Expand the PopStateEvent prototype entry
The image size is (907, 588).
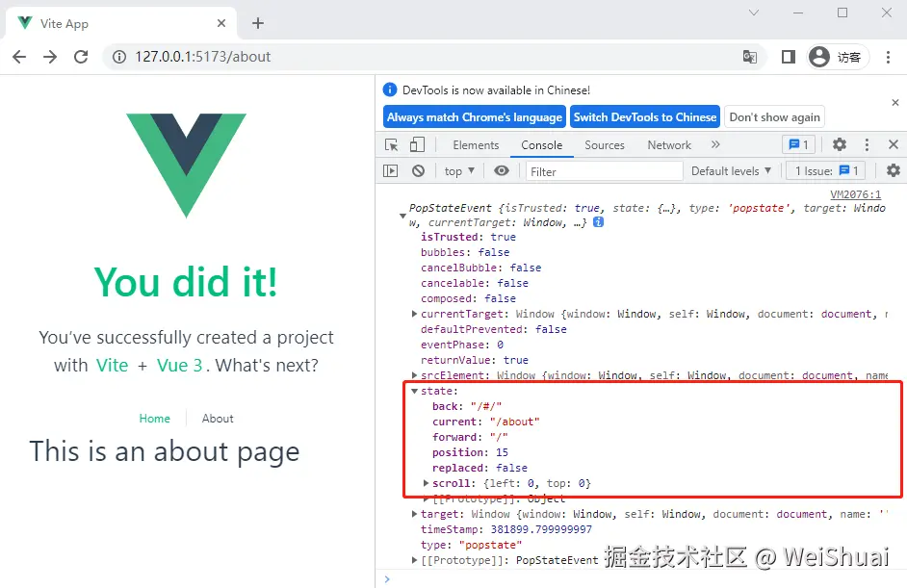tap(414, 560)
